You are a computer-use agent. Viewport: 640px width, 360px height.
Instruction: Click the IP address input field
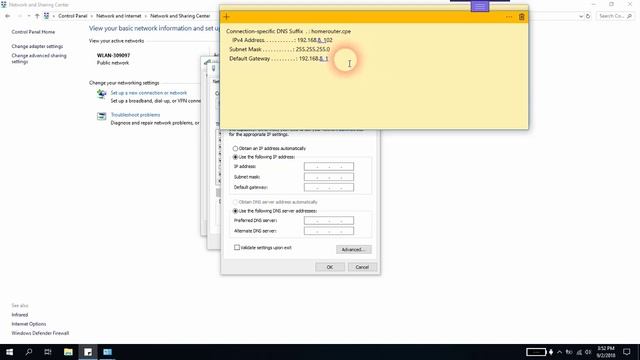(329, 167)
